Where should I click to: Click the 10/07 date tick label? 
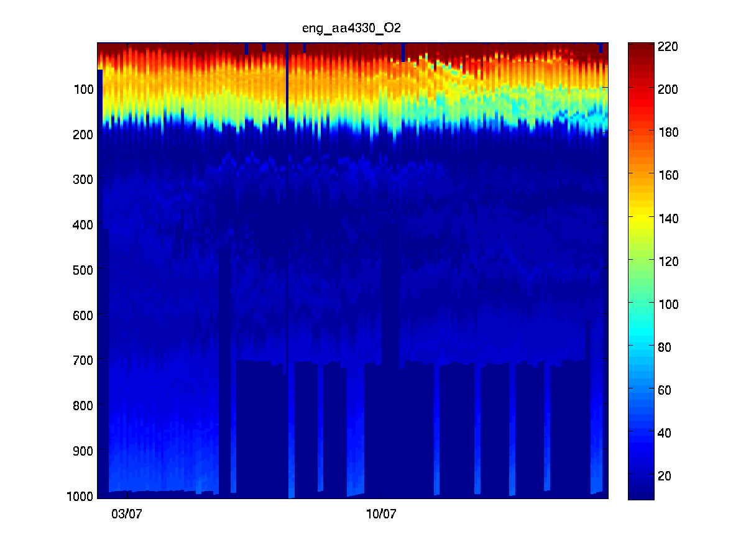click(x=381, y=514)
